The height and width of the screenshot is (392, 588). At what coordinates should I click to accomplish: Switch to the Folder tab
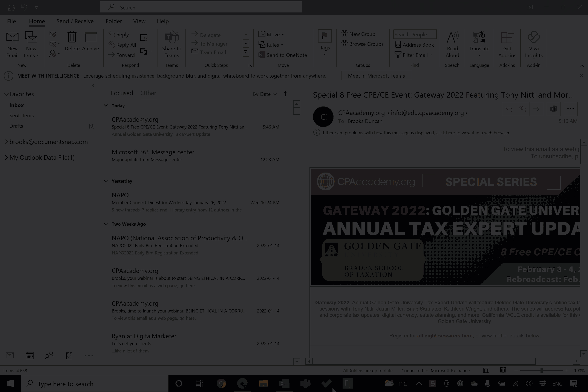114,21
